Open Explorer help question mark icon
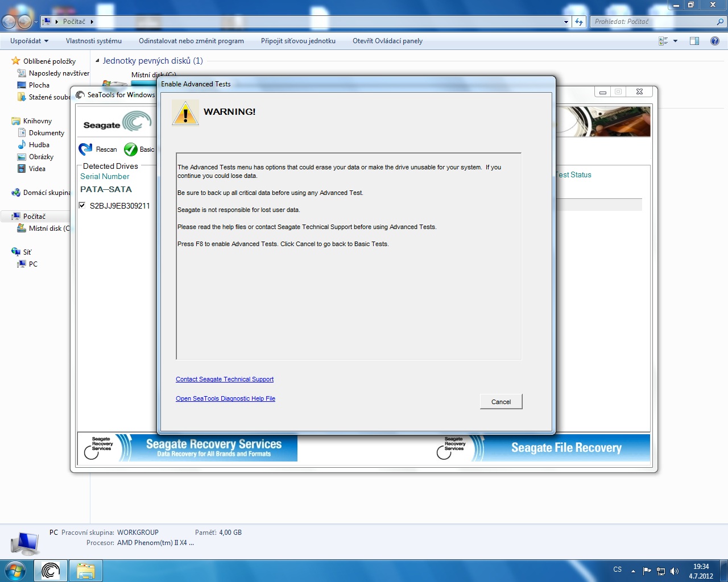 pos(715,41)
